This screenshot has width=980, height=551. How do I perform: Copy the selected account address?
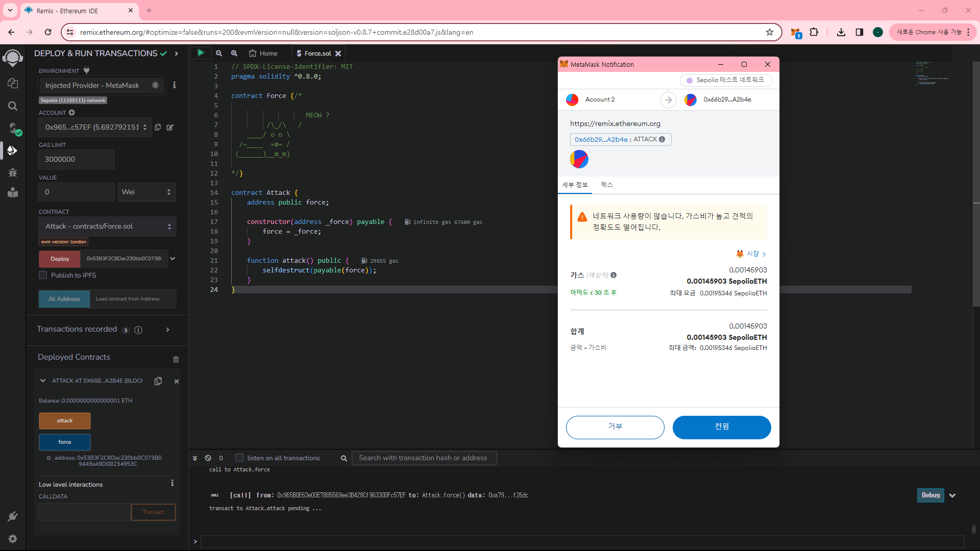click(158, 127)
